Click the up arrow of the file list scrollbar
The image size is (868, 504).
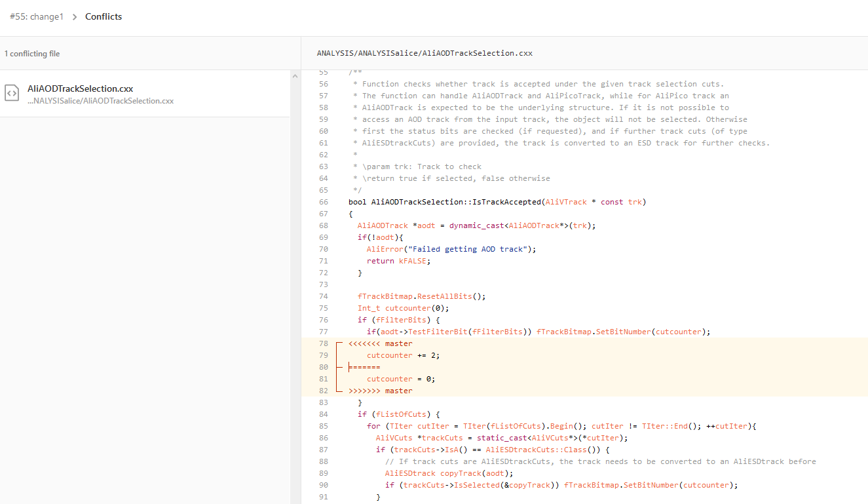(295, 76)
